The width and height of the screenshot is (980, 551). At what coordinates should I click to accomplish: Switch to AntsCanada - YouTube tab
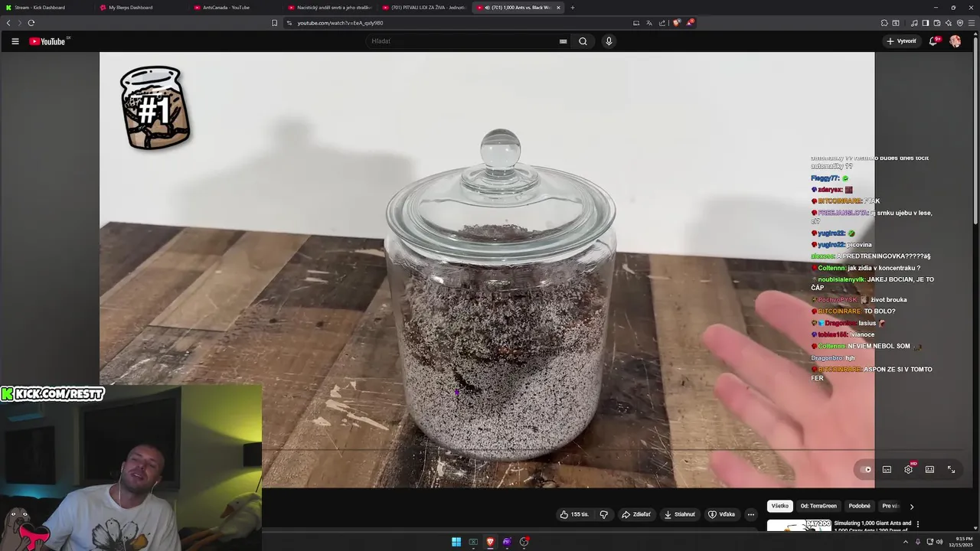[234, 8]
